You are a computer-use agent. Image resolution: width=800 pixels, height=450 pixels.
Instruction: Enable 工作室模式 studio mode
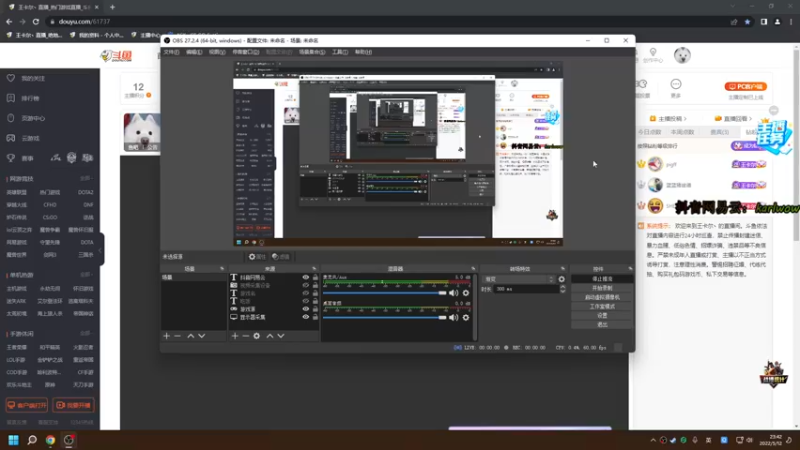click(602, 306)
